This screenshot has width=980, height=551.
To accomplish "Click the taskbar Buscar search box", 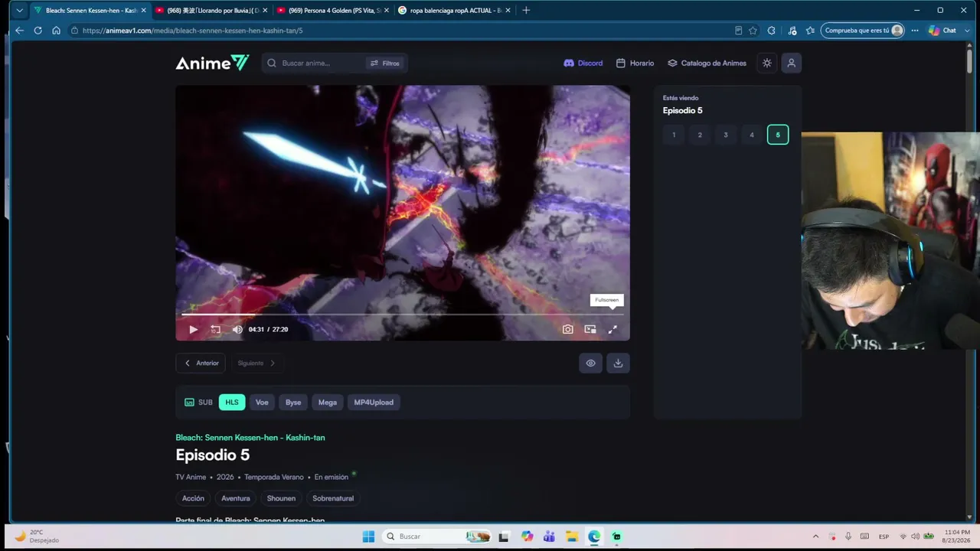I will point(436,536).
